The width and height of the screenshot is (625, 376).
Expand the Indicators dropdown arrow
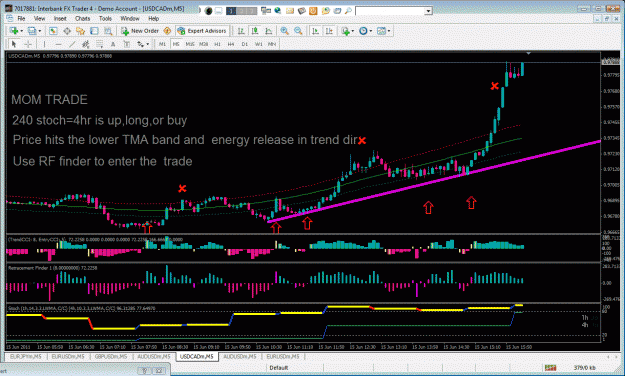(x=353, y=31)
